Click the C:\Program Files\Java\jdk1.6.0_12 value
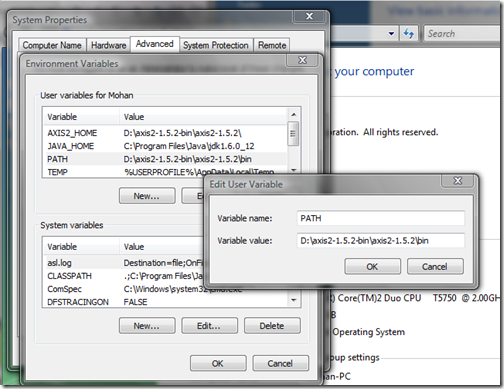Image resolution: width=504 pixels, height=389 pixels. click(189, 146)
